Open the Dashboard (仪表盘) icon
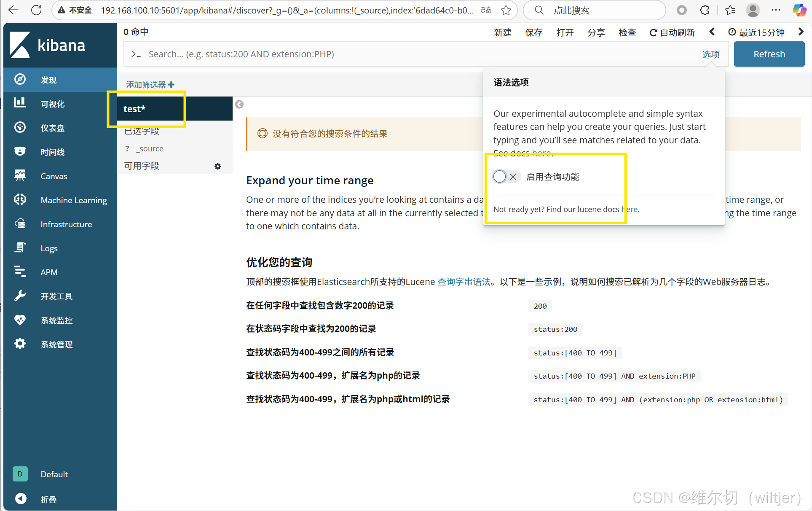 click(x=20, y=127)
